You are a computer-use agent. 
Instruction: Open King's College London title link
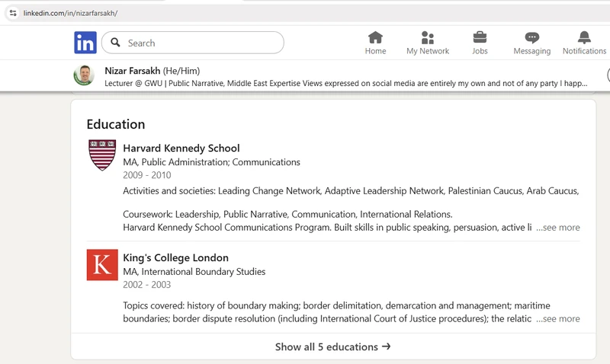(176, 258)
